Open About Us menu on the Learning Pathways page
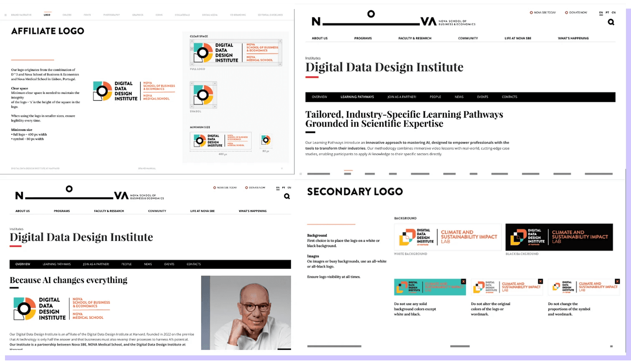631x364 pixels. pyautogui.click(x=319, y=38)
